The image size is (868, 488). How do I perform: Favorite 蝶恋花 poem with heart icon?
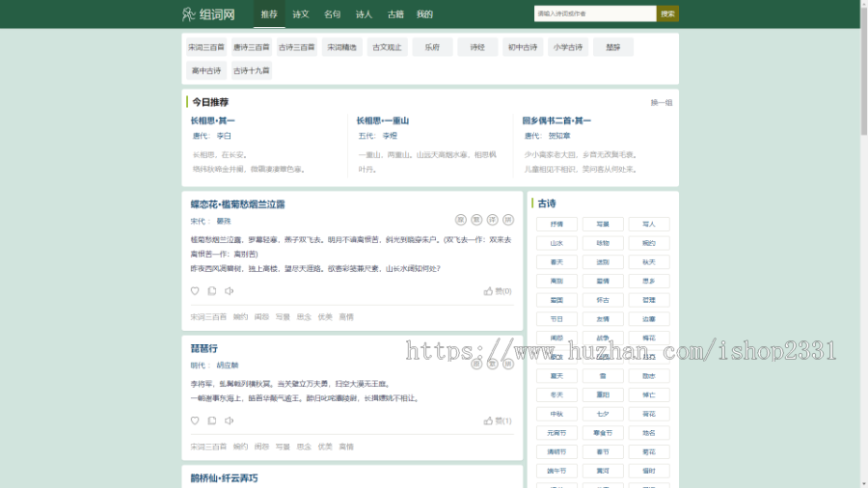[195, 291]
